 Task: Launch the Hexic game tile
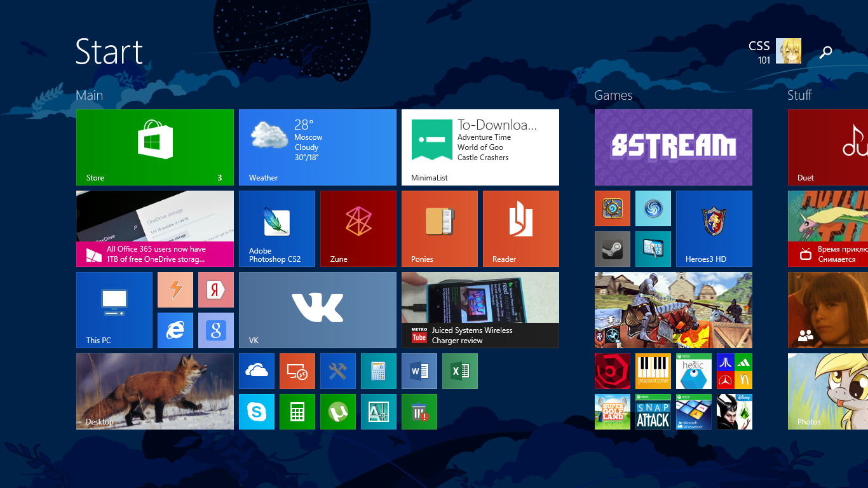tap(694, 371)
